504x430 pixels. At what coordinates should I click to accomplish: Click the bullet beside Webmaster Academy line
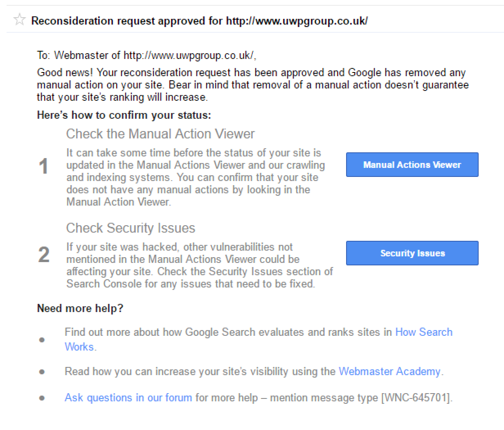pyautogui.click(x=42, y=372)
